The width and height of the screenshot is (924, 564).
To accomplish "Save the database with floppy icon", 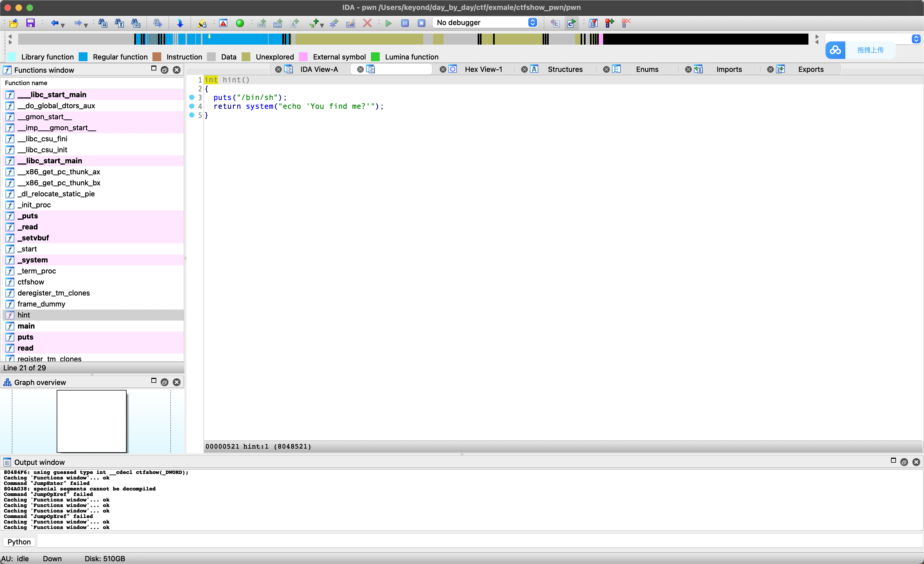I will pos(30,23).
